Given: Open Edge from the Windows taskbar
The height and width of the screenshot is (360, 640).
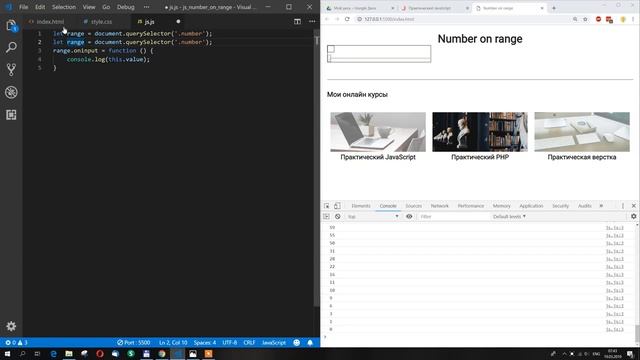Looking at the screenshot, I should point(53,354).
